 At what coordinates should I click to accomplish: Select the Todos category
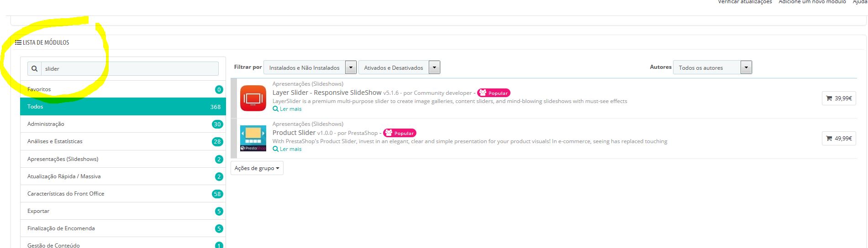123,107
